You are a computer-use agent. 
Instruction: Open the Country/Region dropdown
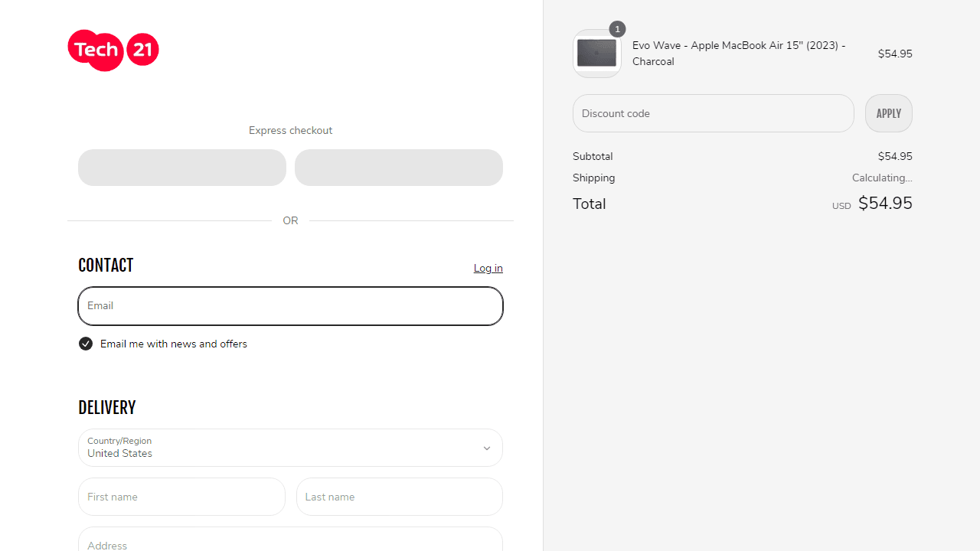click(290, 448)
